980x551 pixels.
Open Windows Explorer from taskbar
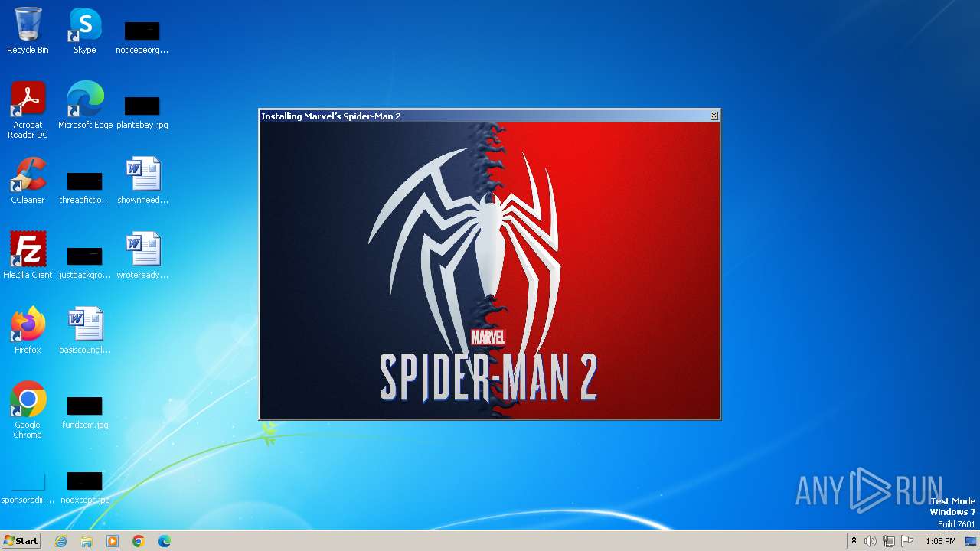[x=87, y=541]
